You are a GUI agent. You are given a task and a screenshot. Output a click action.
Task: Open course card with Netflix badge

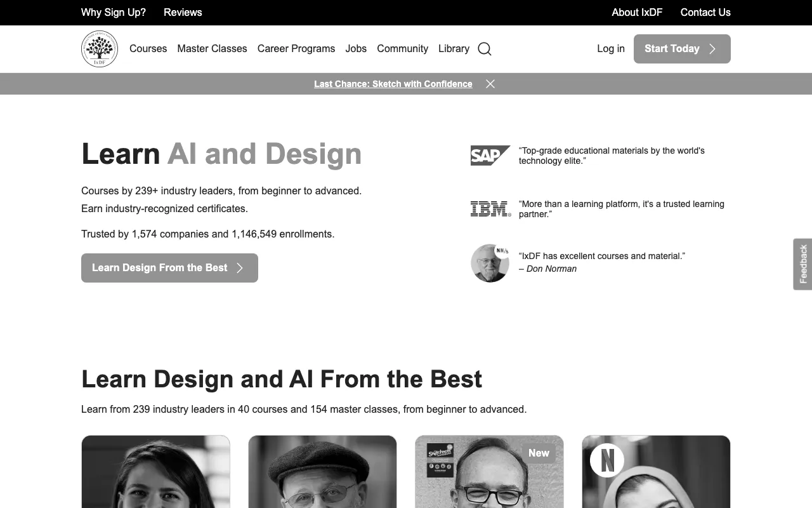point(656,471)
